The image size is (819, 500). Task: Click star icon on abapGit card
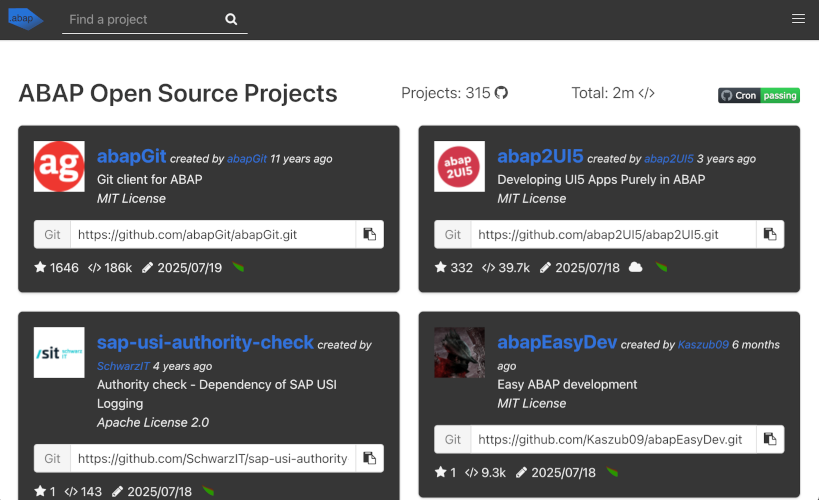point(40,268)
